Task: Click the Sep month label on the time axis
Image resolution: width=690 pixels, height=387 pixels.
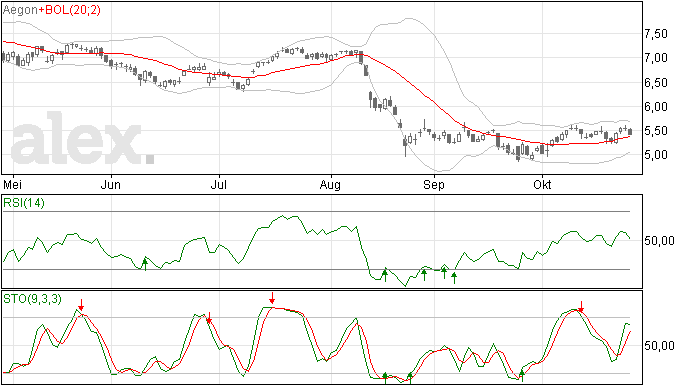Action: [434, 185]
